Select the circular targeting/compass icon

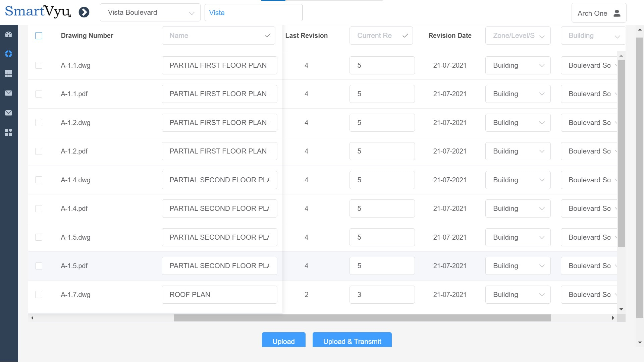[x=9, y=54]
